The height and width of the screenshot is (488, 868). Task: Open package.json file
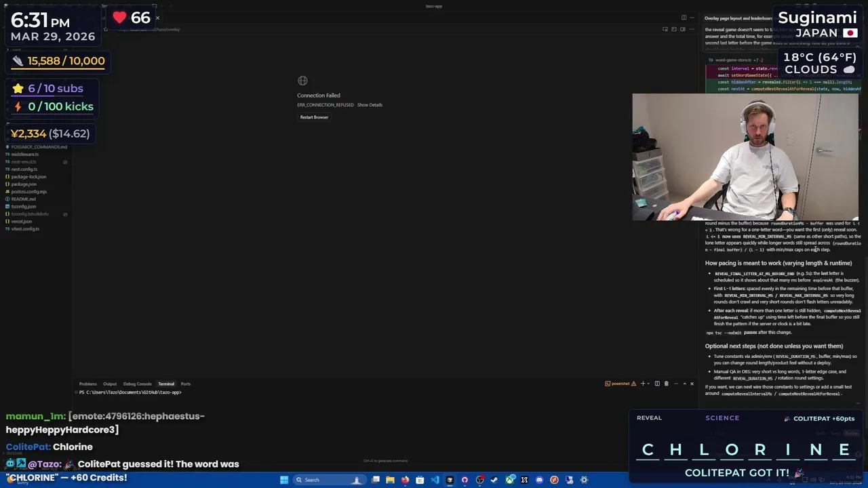[24, 184]
